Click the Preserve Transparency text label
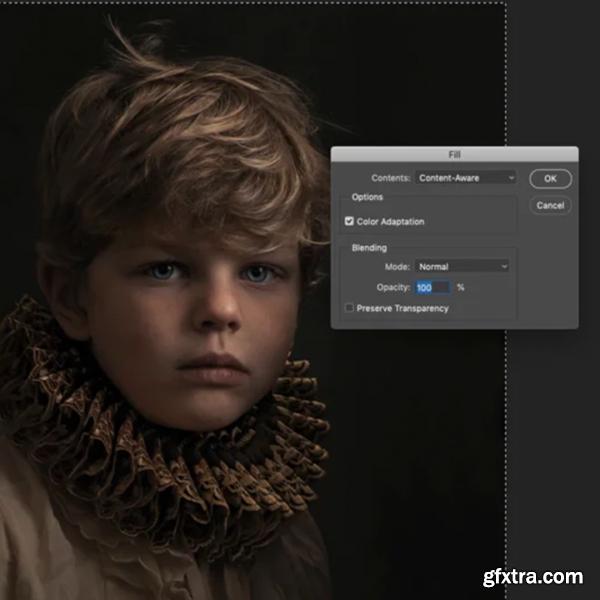This screenshot has height=600, width=600. click(x=403, y=308)
